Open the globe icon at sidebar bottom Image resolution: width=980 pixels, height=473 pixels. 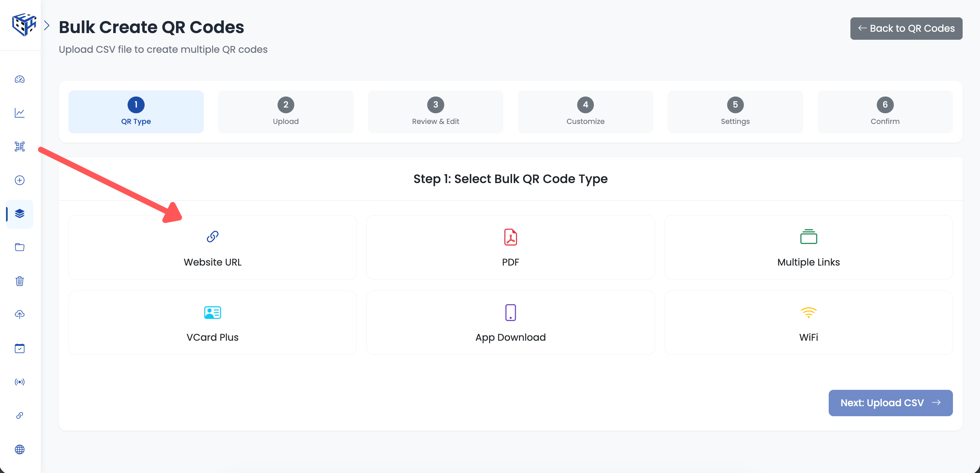(x=19, y=449)
